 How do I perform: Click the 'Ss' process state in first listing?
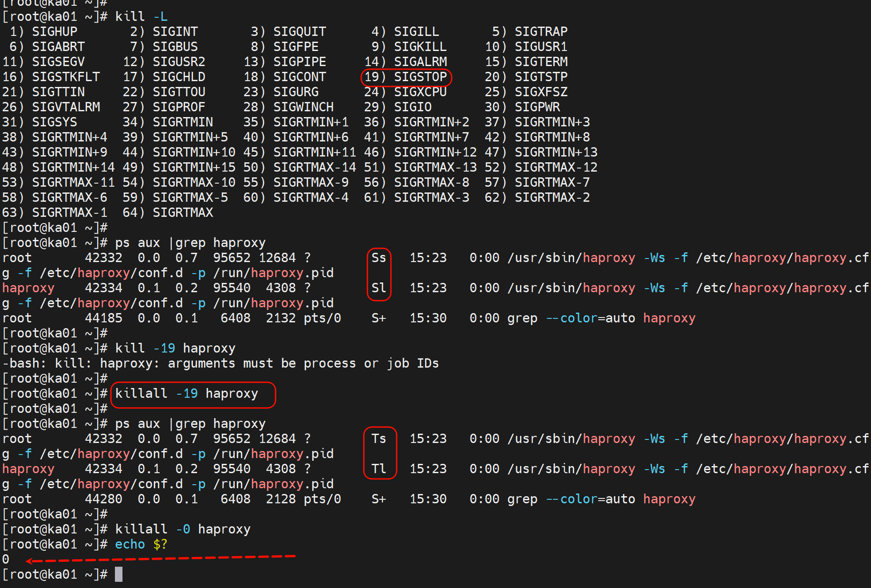pyautogui.click(x=378, y=258)
